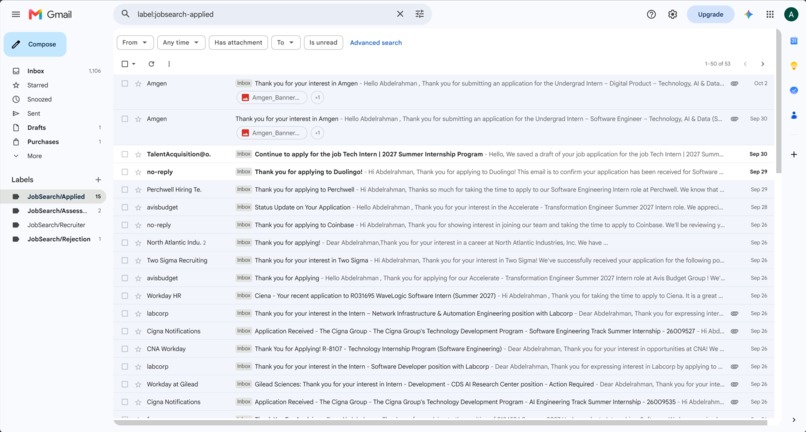This screenshot has width=806, height=432.
Task: Star the Duolingo application email
Action: pyautogui.click(x=138, y=172)
